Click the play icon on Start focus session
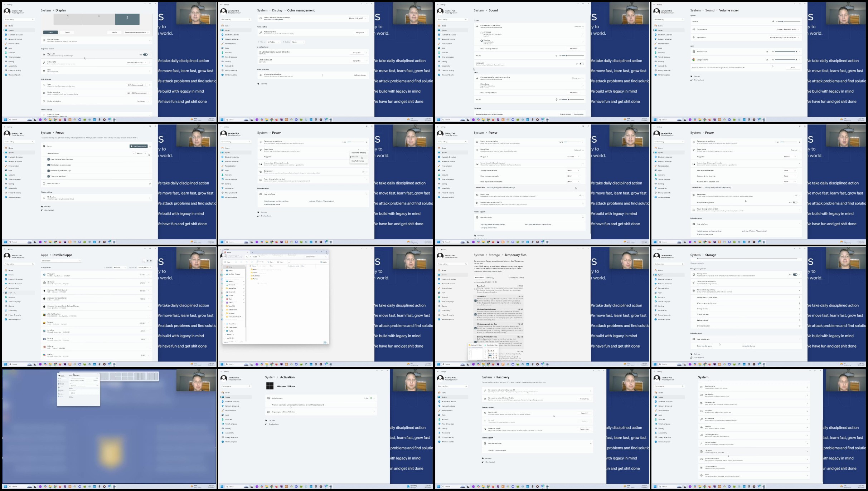The width and height of the screenshot is (868, 491). coord(131,146)
